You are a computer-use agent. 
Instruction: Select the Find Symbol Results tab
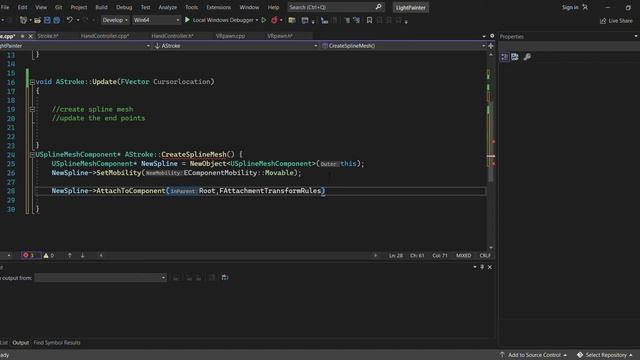[x=57, y=342]
